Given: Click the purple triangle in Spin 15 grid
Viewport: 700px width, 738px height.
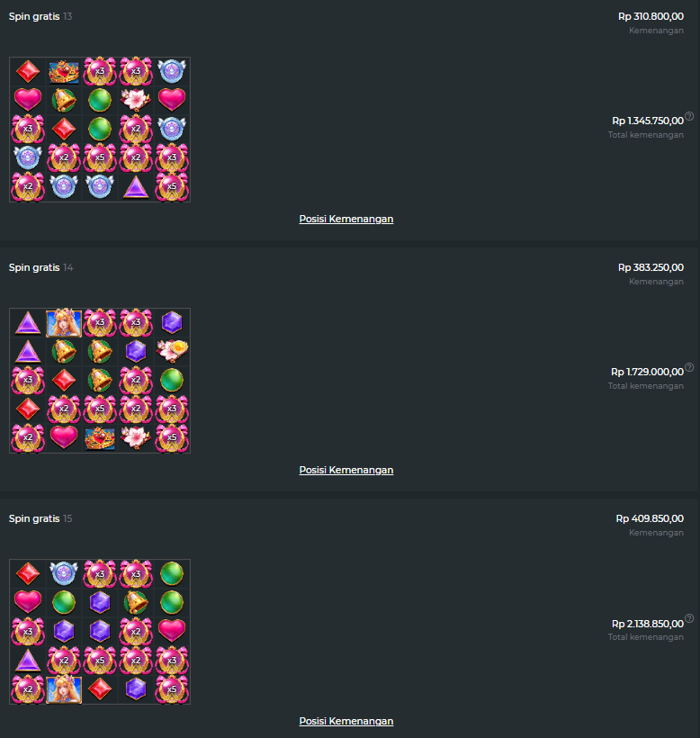Looking at the screenshot, I should [x=28, y=661].
